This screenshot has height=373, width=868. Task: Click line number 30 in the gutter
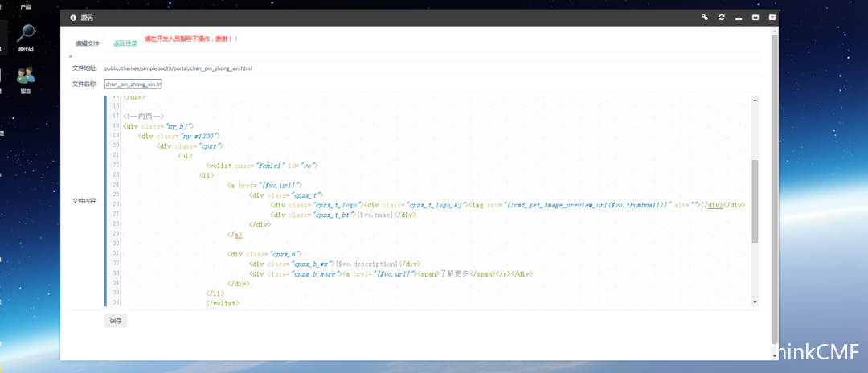116,244
